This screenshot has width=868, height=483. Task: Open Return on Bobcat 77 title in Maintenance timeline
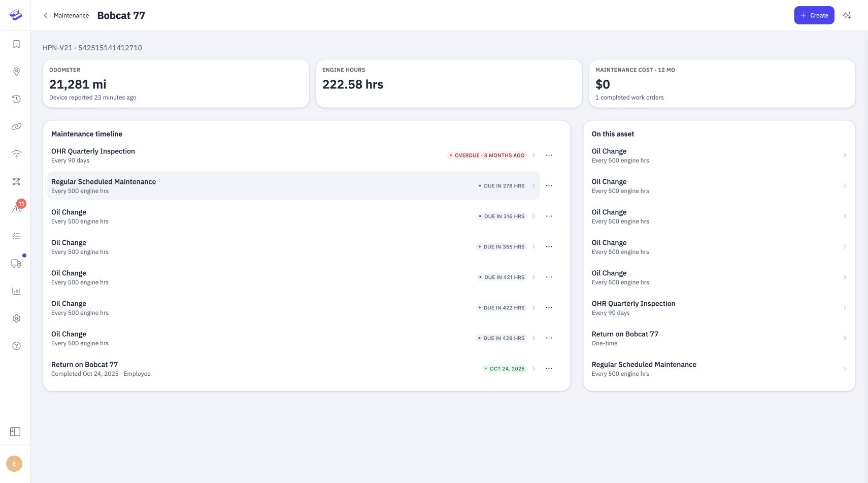(x=84, y=365)
